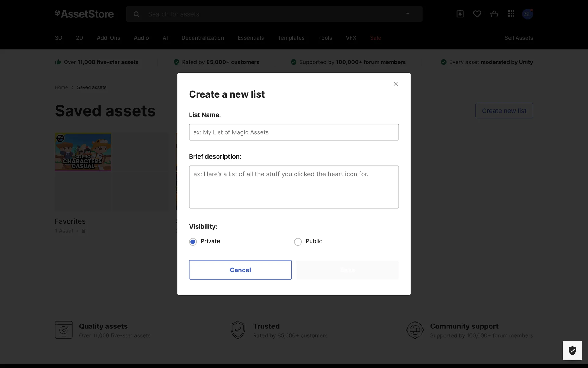
Task: Focus the List Name input field
Action: (x=294, y=132)
